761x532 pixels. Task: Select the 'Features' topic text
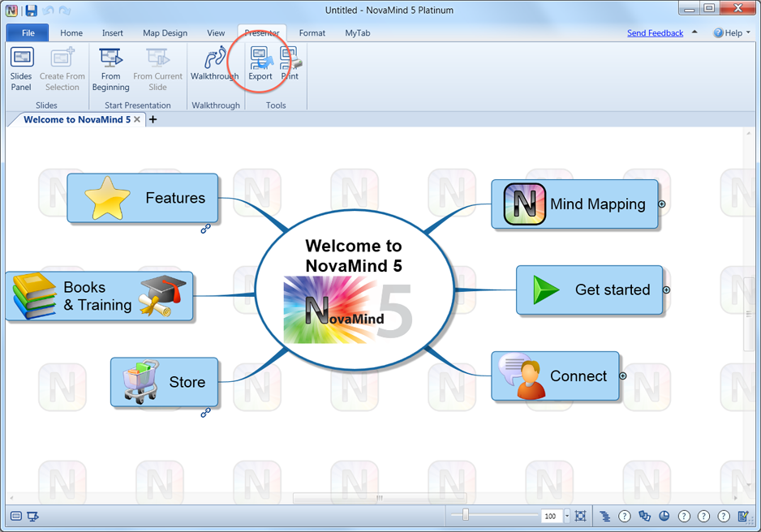tap(175, 198)
